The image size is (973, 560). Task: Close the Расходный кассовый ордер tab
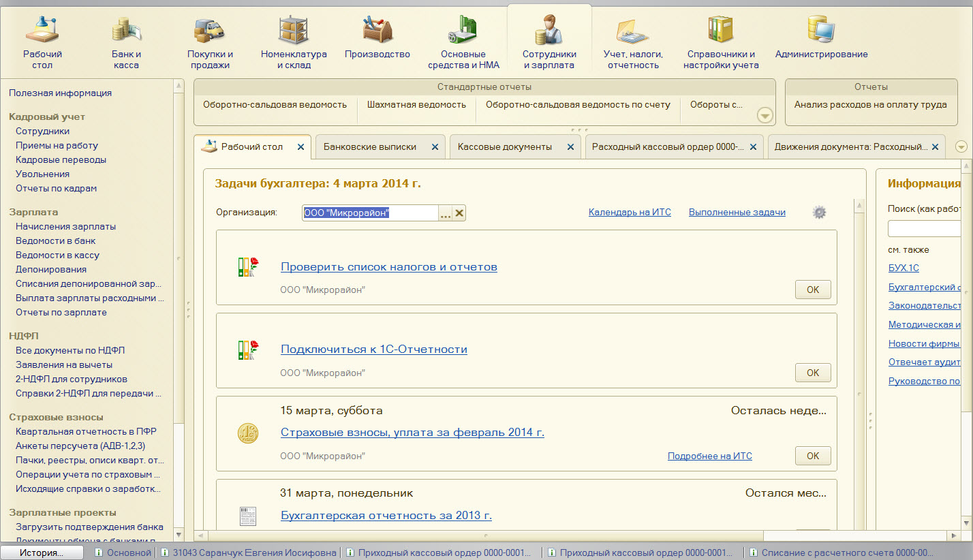[753, 147]
